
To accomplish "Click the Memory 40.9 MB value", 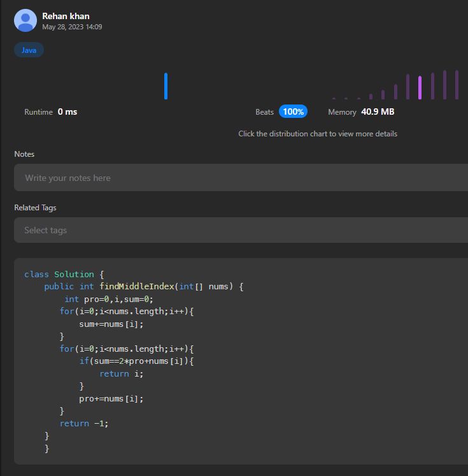I will [x=378, y=112].
